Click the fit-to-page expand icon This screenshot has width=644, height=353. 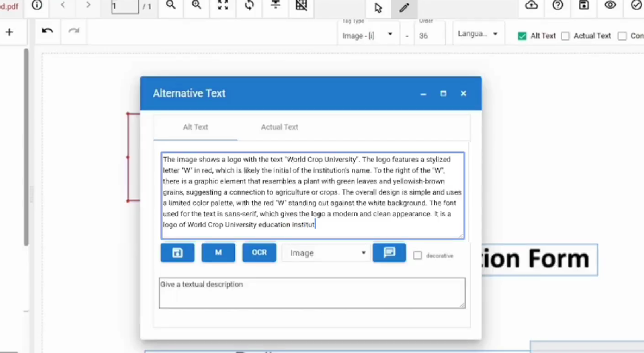[x=223, y=5]
